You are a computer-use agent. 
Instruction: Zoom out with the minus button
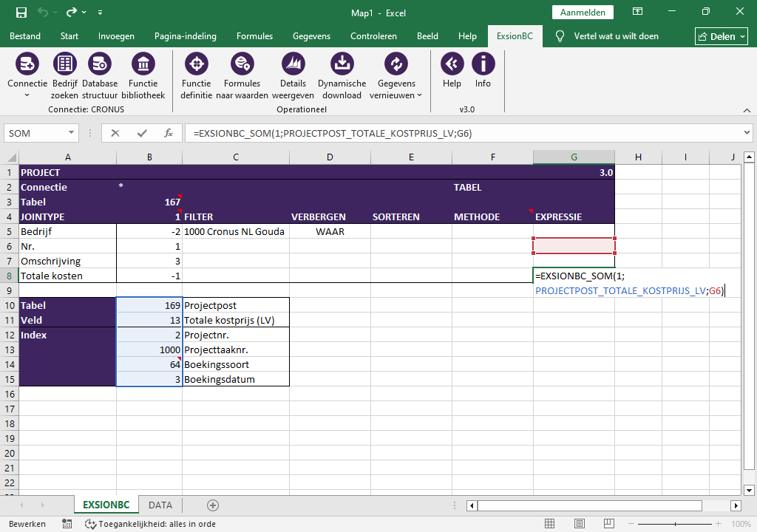[x=631, y=524]
